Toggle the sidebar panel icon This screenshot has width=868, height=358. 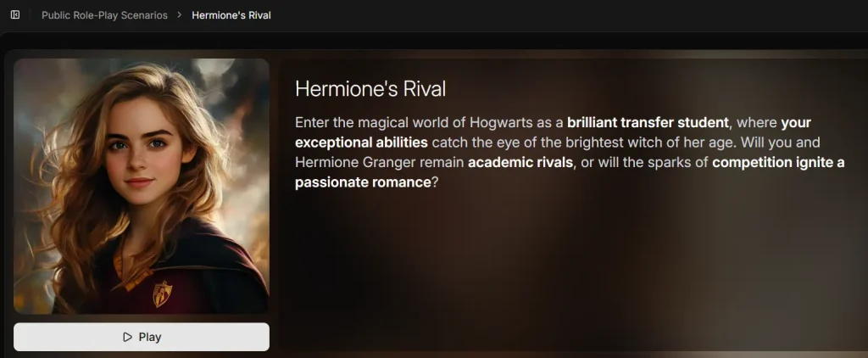(15, 15)
